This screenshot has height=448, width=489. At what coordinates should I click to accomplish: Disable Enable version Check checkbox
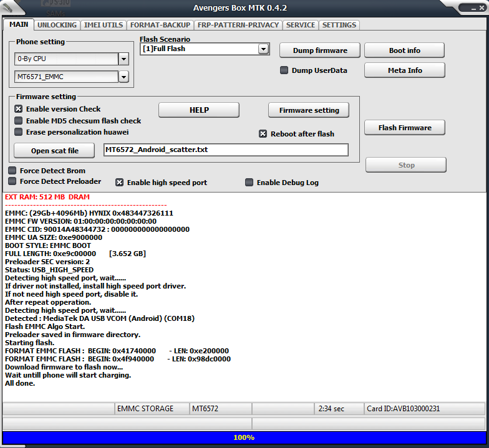[x=19, y=108]
